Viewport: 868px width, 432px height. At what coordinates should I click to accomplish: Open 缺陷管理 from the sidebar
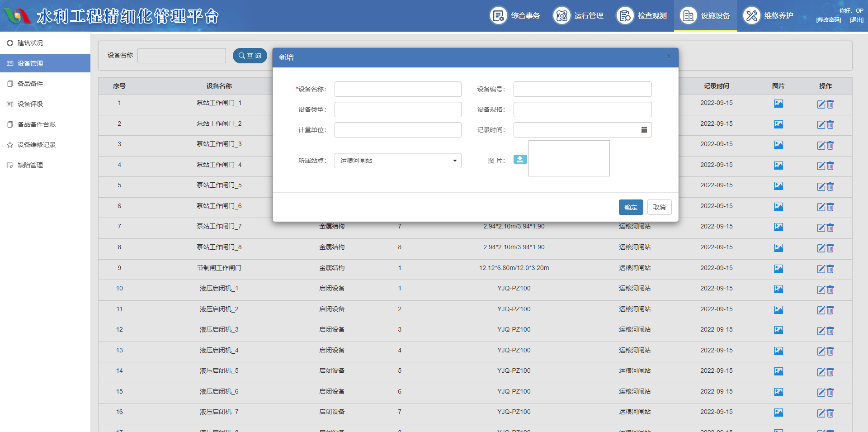[30, 165]
